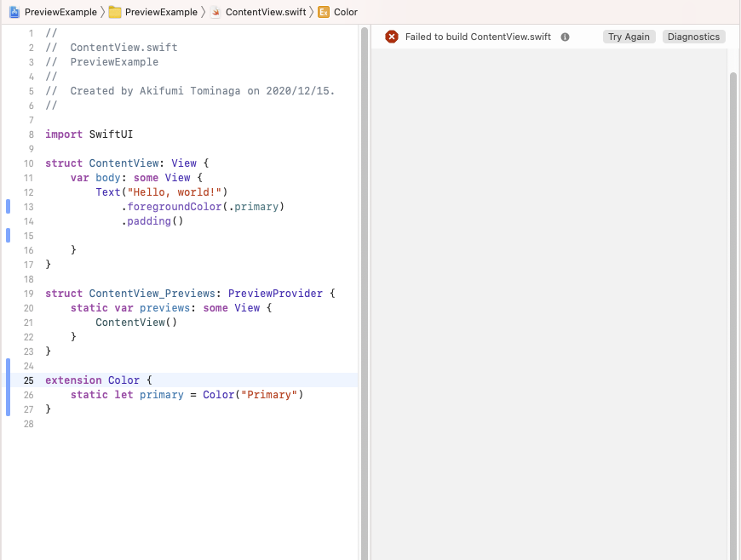
Task: Click the "// PreviewExample" comment line
Action: point(102,62)
